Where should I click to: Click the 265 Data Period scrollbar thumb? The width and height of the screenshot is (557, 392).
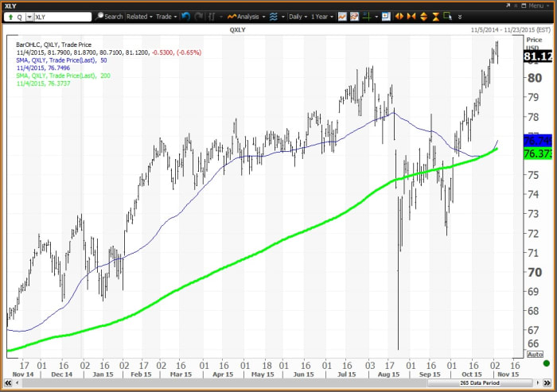click(x=480, y=382)
